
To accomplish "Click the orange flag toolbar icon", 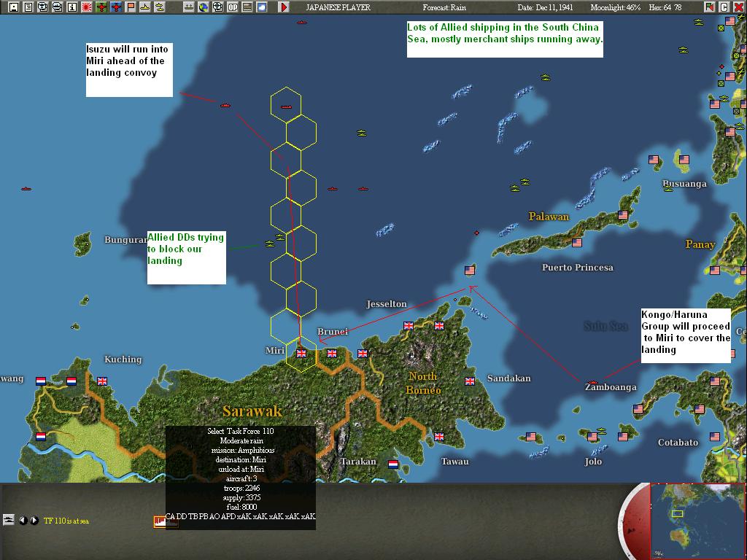I will [x=130, y=7].
